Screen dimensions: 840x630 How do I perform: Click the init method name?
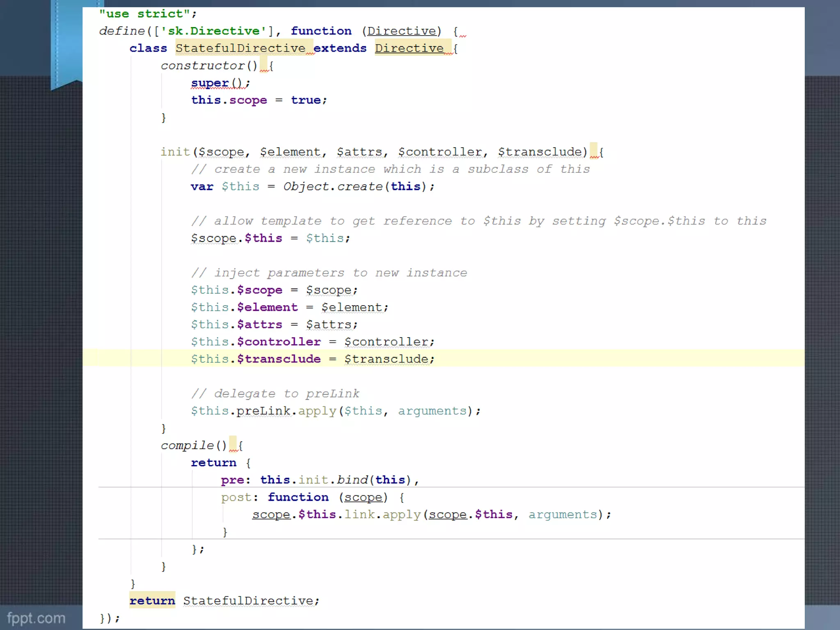(x=175, y=152)
